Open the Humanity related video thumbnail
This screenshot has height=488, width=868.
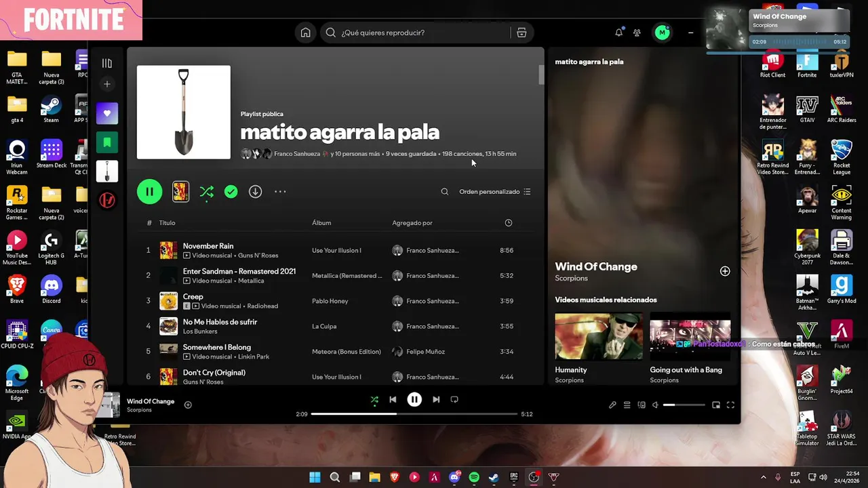click(x=599, y=336)
